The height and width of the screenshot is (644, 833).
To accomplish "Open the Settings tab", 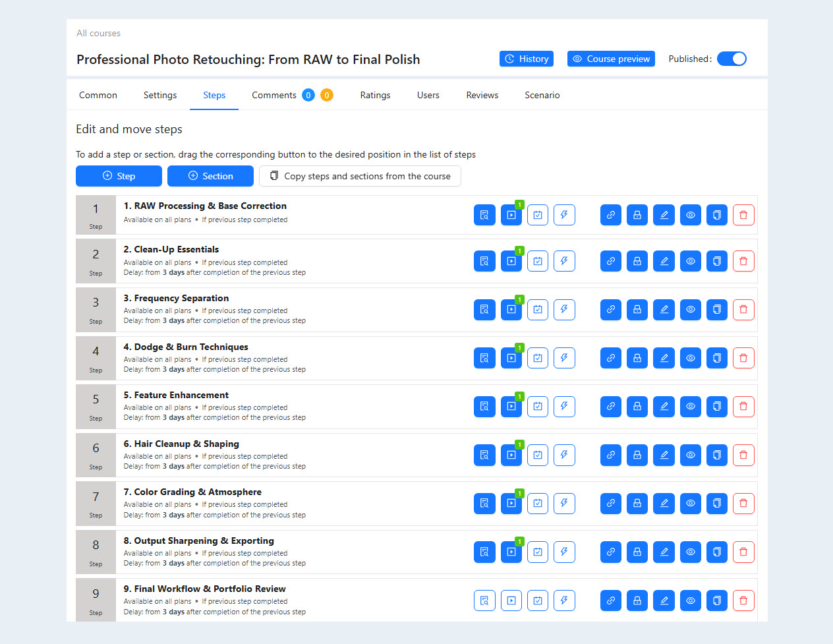I will (x=160, y=95).
